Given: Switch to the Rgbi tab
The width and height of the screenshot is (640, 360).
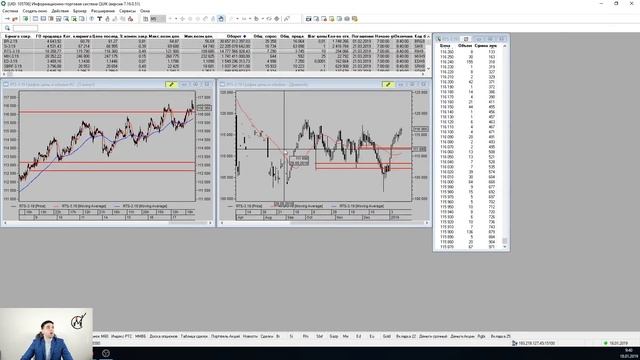Looking at the screenshot, I should (482, 336).
